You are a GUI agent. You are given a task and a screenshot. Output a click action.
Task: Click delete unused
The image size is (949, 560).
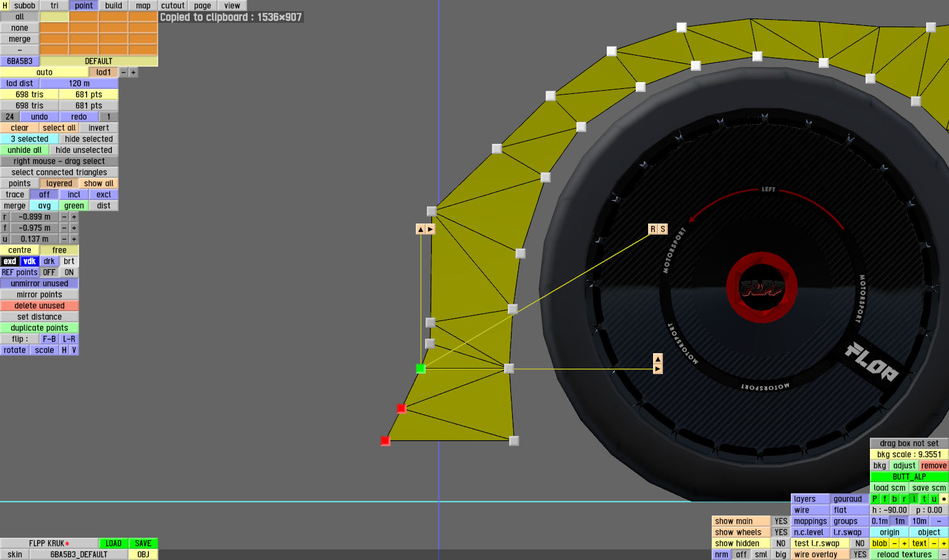[x=40, y=306]
